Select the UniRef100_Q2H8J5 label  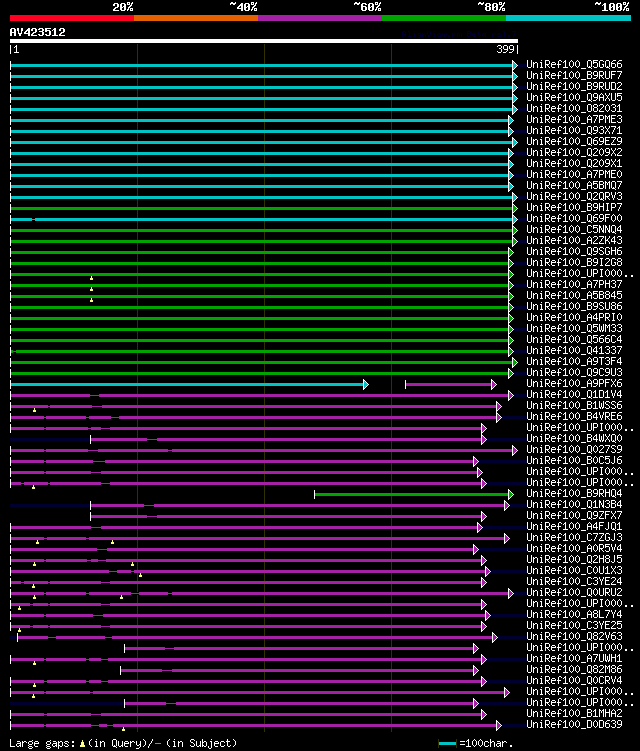[574, 559]
